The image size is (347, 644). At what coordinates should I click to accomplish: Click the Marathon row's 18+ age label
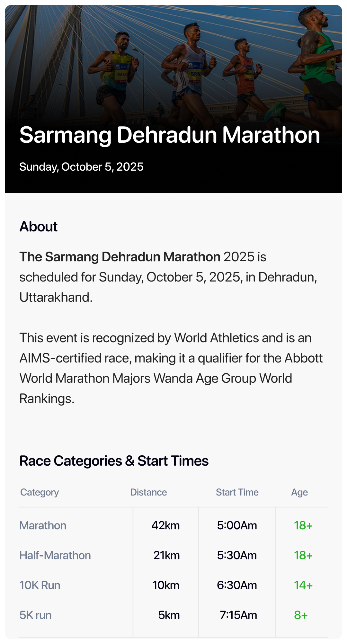(303, 525)
